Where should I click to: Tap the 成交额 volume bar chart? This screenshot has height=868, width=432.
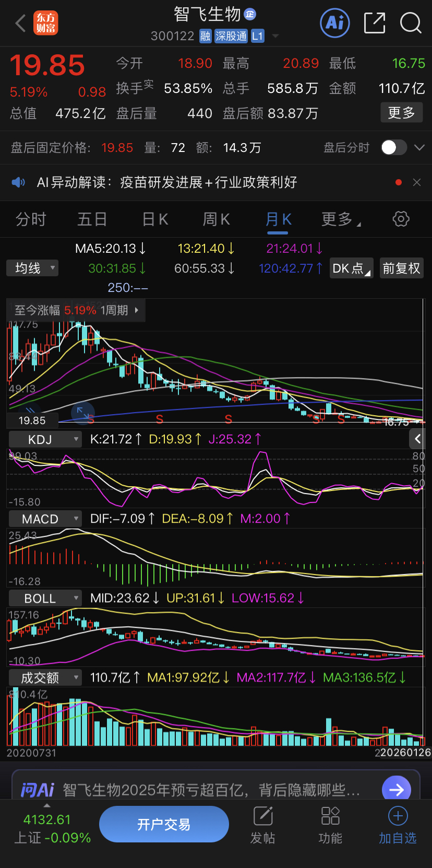pos(216,717)
